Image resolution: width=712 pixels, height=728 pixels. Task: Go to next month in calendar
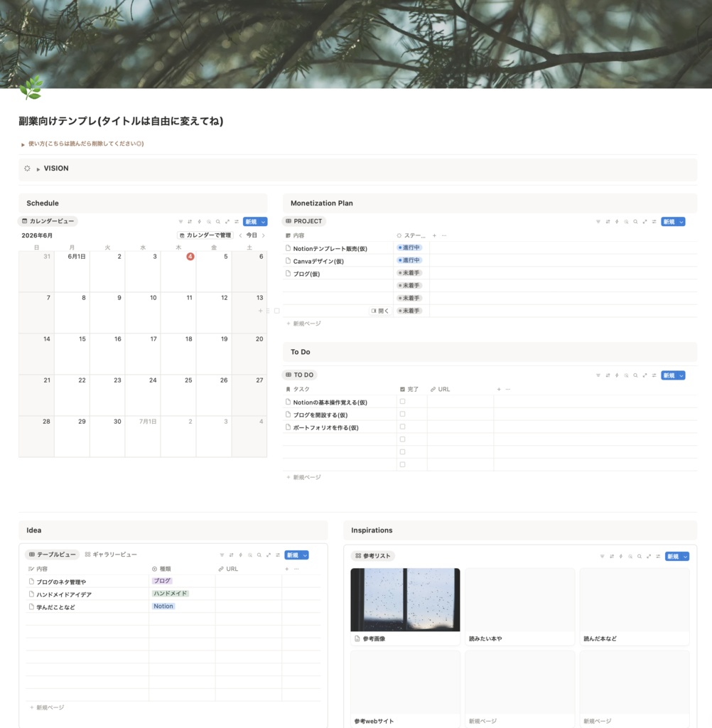[263, 235]
